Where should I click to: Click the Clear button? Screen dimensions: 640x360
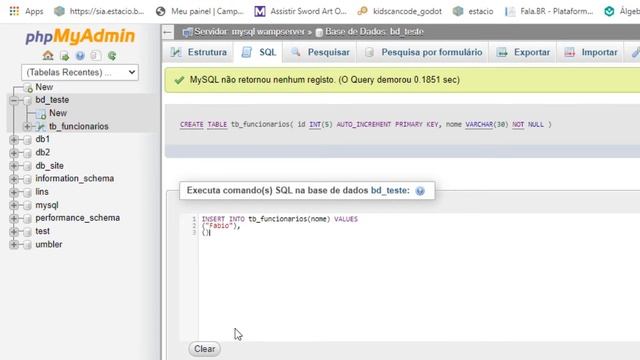coord(204,349)
